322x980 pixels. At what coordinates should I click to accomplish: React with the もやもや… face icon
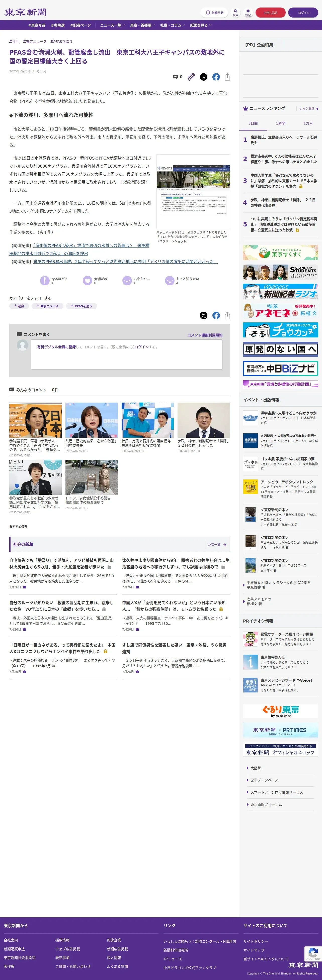[x=127, y=280]
